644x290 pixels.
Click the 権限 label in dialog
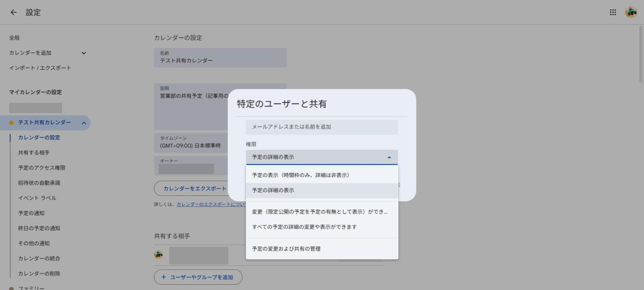[251, 144]
